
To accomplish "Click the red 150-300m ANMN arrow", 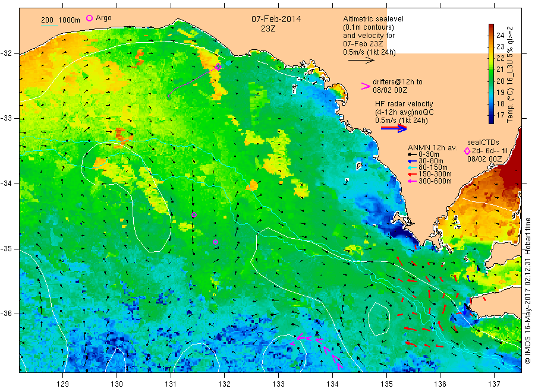I will (x=411, y=174).
